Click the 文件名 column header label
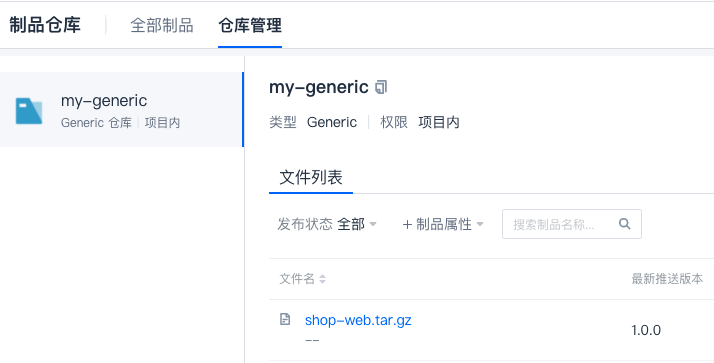This screenshot has height=363, width=714. tap(296, 279)
